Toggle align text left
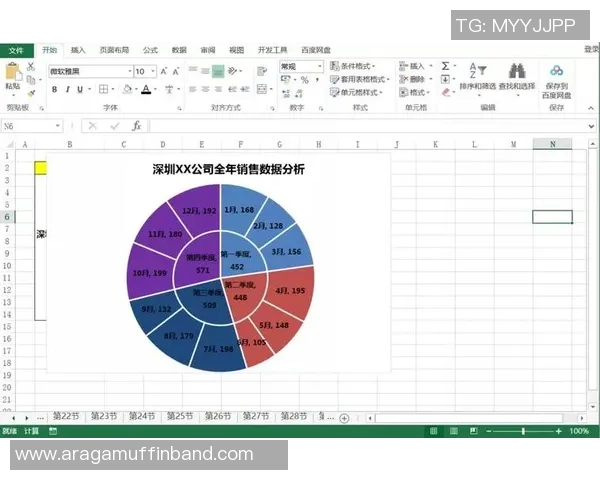 tap(193, 89)
